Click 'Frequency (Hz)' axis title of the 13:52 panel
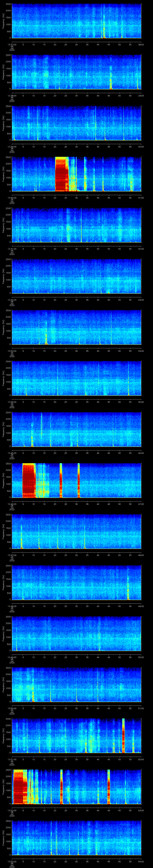Viewport: 153px width, 868px height. [3, 787]
